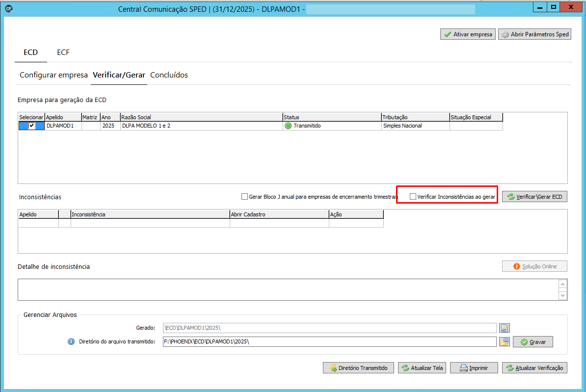Click the Inconsistência column header
Screen dimensions: 586x392
[150, 214]
